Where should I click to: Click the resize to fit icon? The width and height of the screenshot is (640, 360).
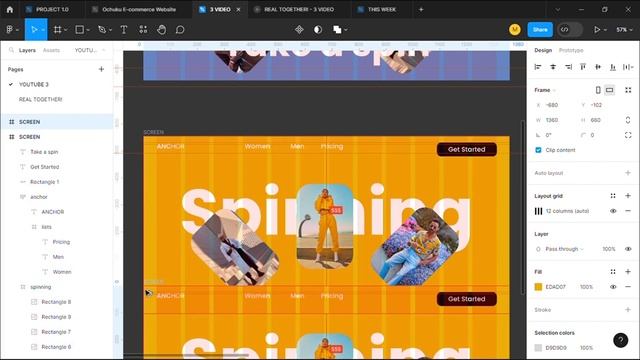pyautogui.click(x=628, y=90)
